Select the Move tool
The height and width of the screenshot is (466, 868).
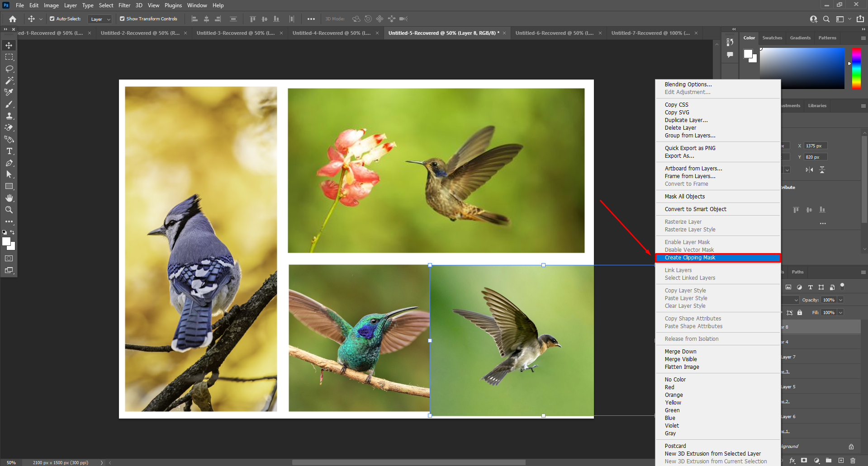(9, 45)
